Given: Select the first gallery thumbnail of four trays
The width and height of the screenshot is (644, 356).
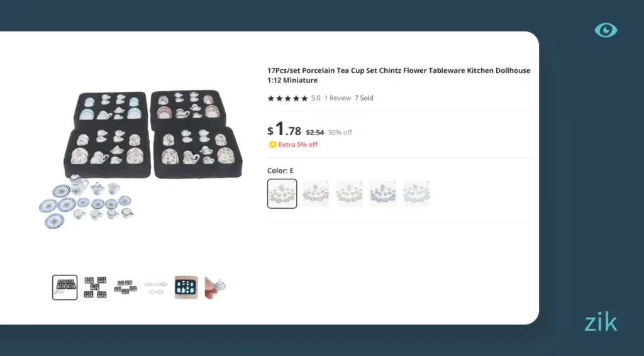Looking at the screenshot, I should pyautogui.click(x=65, y=287).
